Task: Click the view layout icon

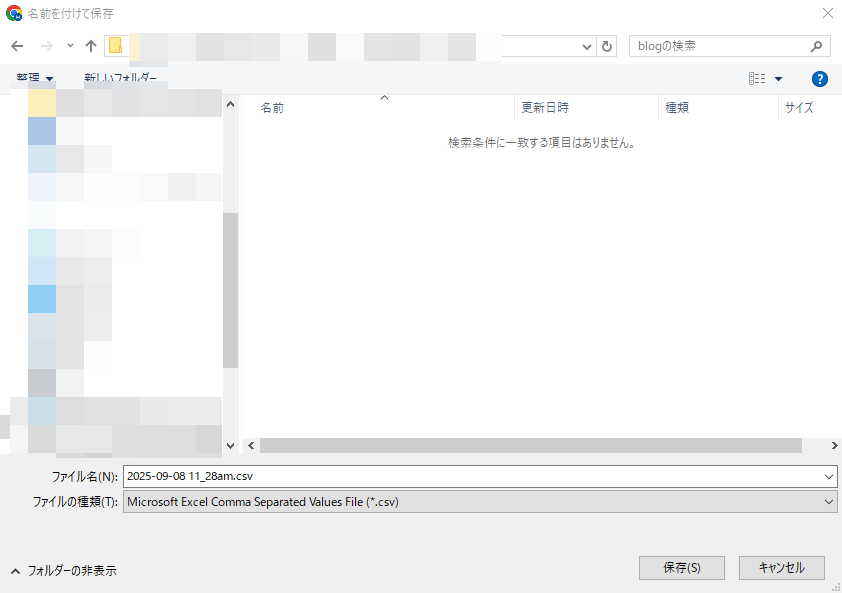Action: [757, 79]
